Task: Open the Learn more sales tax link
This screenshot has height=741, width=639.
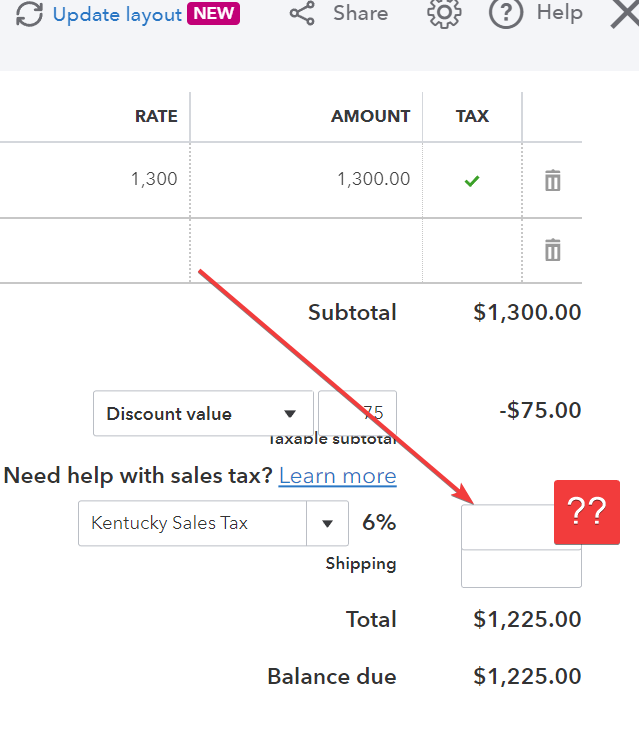Action: click(337, 475)
